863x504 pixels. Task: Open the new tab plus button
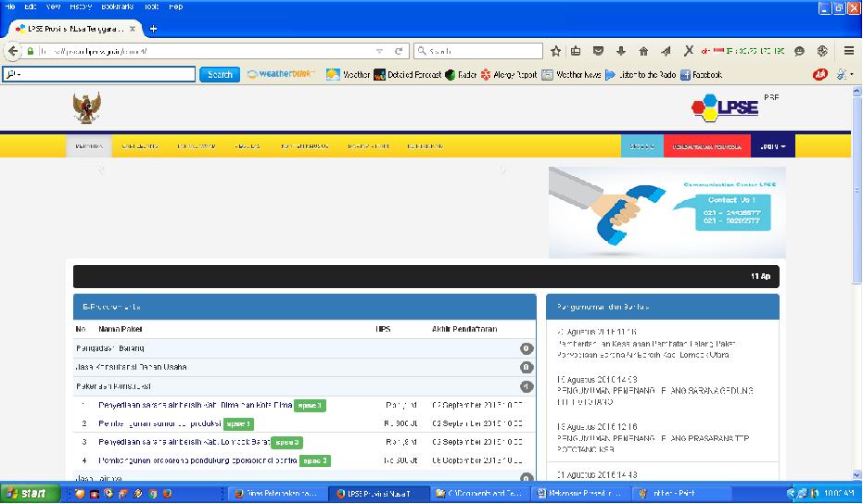pyautogui.click(x=153, y=28)
